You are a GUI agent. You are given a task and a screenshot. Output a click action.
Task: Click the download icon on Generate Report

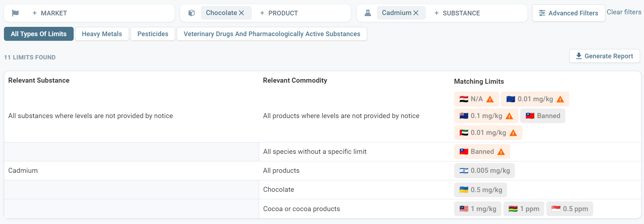click(579, 56)
